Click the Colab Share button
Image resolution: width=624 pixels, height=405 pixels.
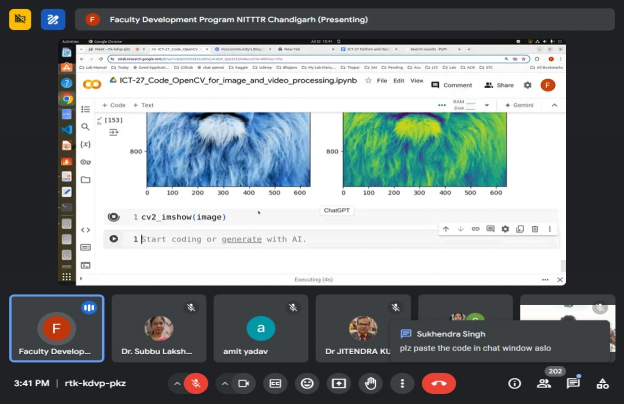click(499, 85)
